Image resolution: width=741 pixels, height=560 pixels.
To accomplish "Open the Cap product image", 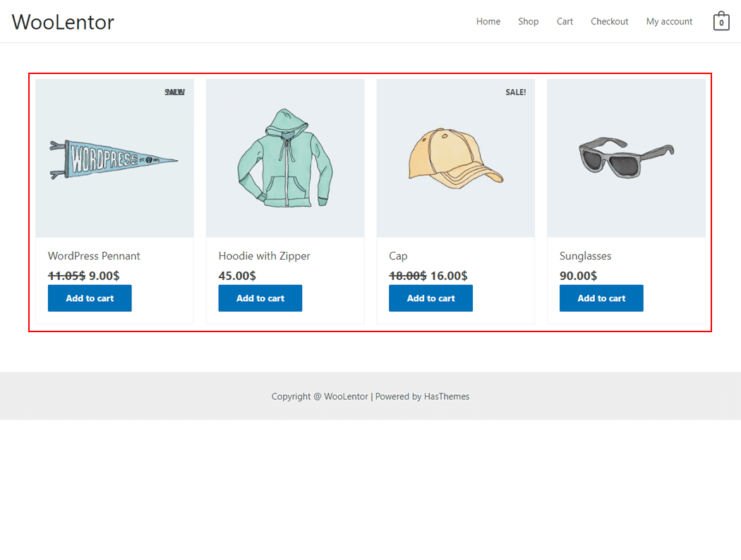I will click(x=455, y=158).
